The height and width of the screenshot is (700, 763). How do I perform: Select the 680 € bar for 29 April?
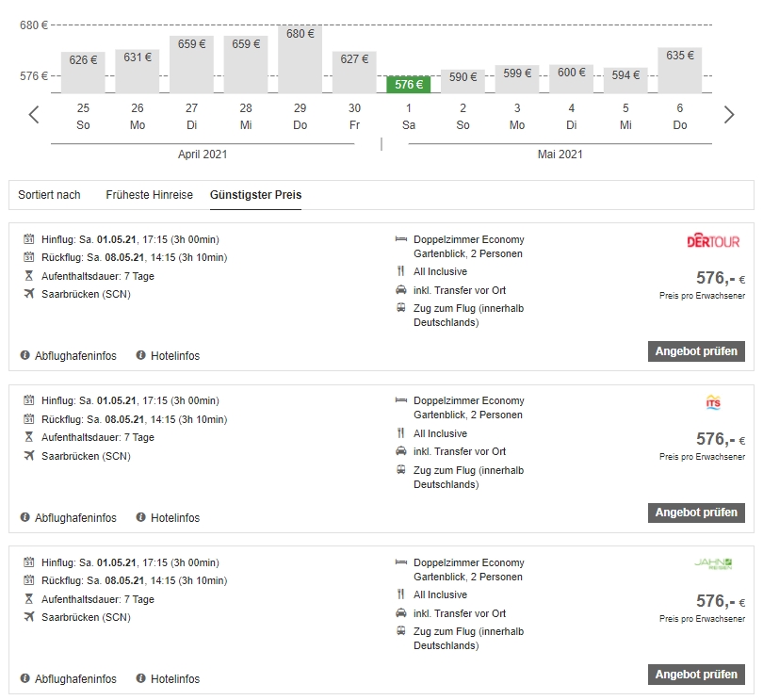(300, 59)
